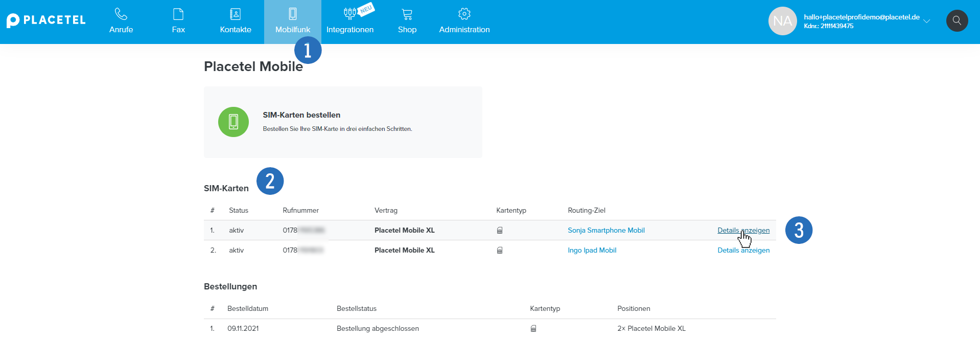Click 'aktiv' status in first SIM row

[x=236, y=231]
